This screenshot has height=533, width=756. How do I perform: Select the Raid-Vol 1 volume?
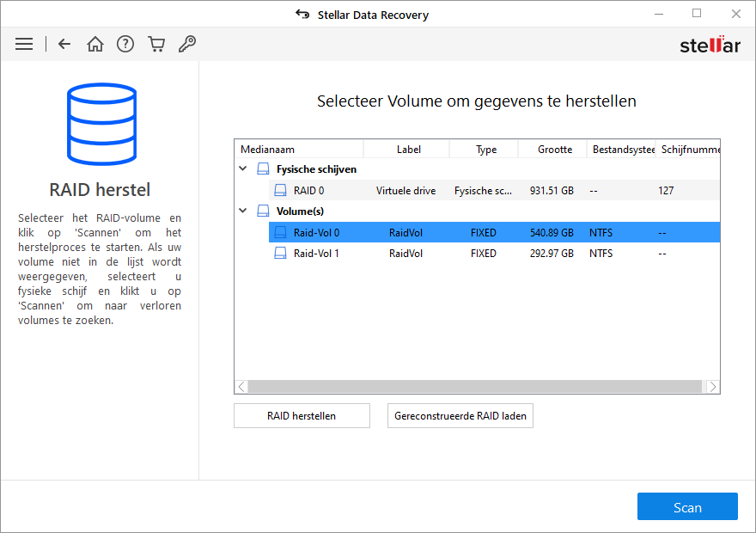[494, 254]
